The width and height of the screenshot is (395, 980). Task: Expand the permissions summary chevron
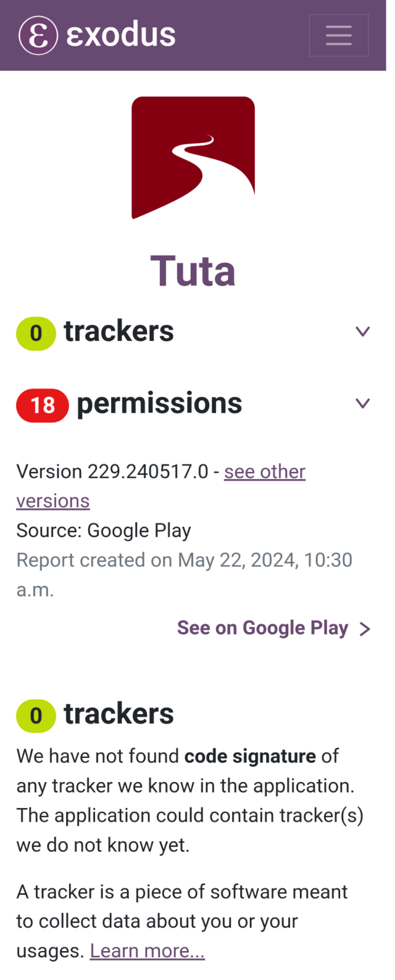pyautogui.click(x=363, y=403)
